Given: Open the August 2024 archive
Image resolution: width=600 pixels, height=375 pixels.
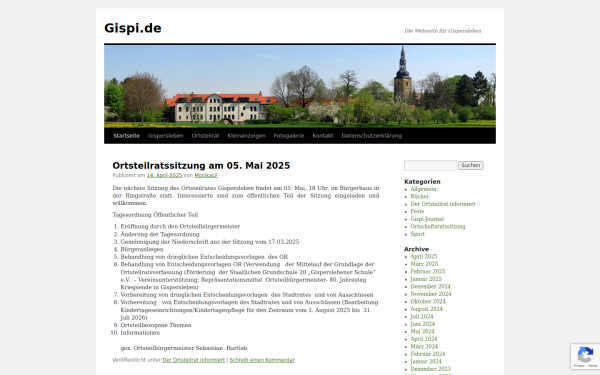Looking at the screenshot, I should (426, 309).
